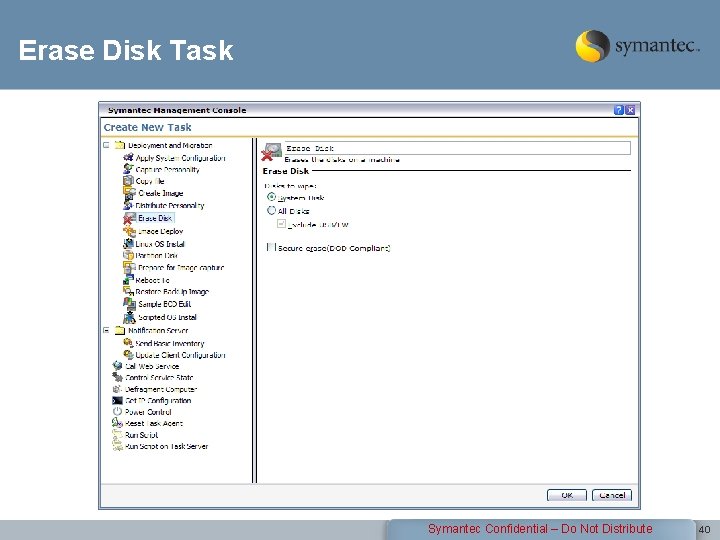Image resolution: width=720 pixels, height=540 pixels.
Task: Click the Prepare for Image capture icon
Action: tap(129, 267)
